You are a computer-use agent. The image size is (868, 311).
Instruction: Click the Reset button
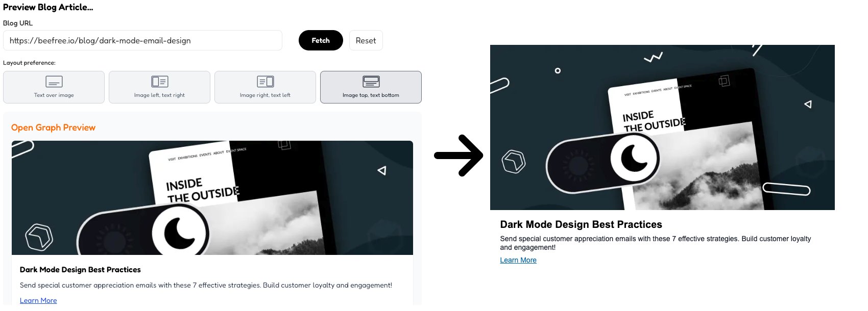pos(366,40)
